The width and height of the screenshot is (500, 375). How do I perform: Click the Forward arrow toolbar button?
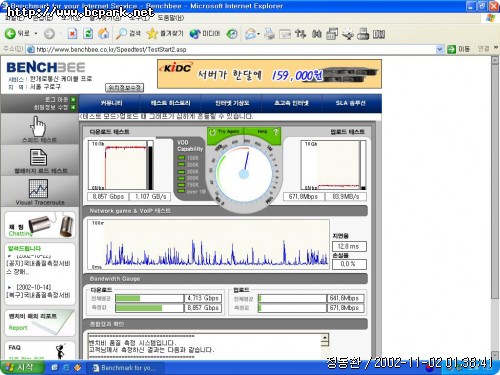[x=49, y=34]
